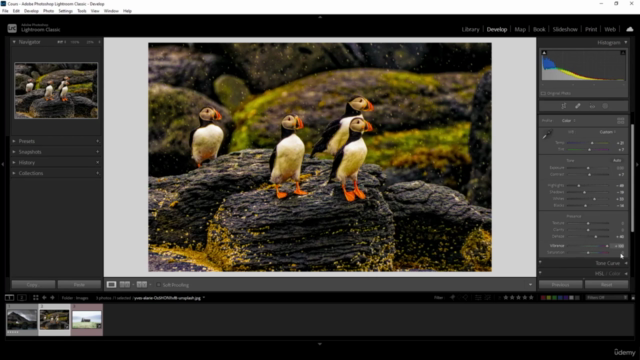
Task: Click the Vibrance slider handle
Action: coord(607,246)
